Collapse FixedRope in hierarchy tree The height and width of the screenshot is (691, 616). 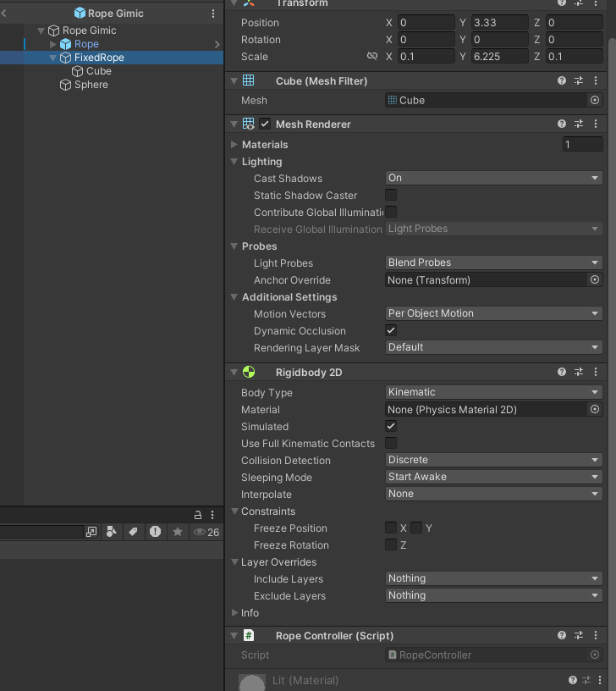pyautogui.click(x=52, y=58)
